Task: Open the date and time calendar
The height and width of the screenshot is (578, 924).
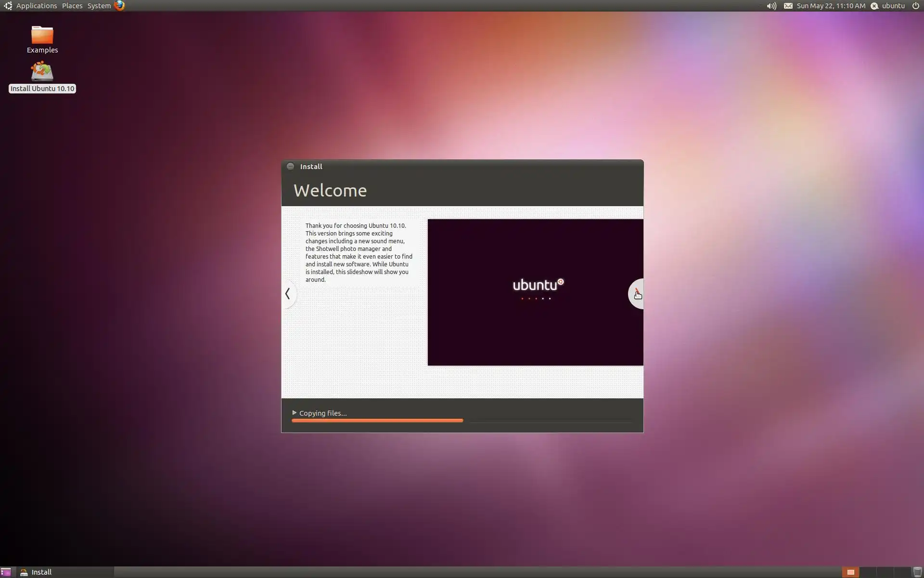Action: click(831, 6)
